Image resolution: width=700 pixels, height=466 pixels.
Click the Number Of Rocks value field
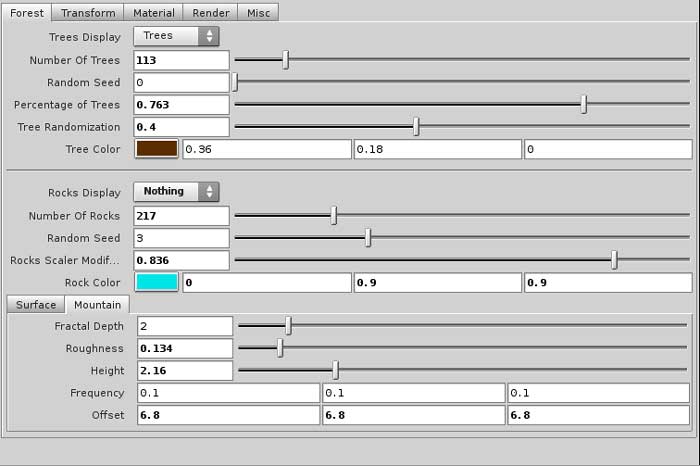click(x=181, y=216)
